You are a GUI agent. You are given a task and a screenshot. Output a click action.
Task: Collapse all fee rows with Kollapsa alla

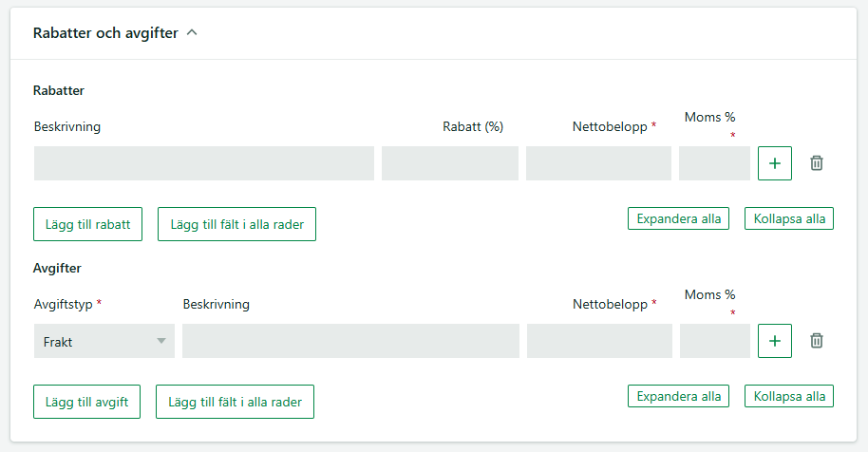[x=789, y=396]
